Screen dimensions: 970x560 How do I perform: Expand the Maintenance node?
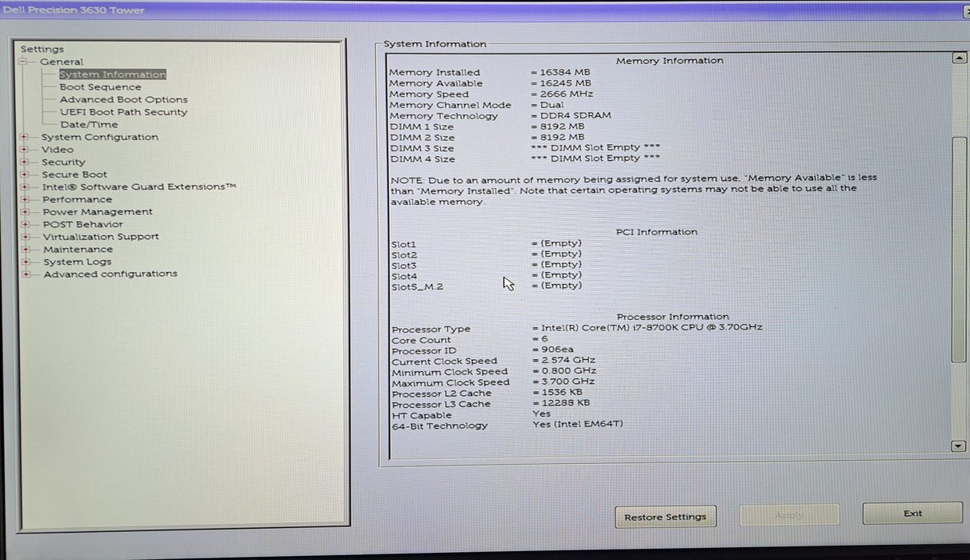point(26,249)
